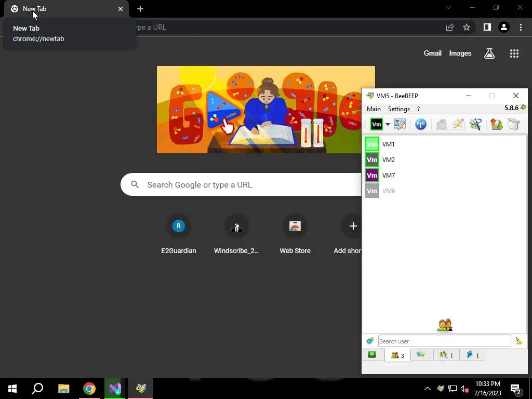Open File Explorer from taskbar
This screenshot has height=399, width=532.
tap(63, 389)
